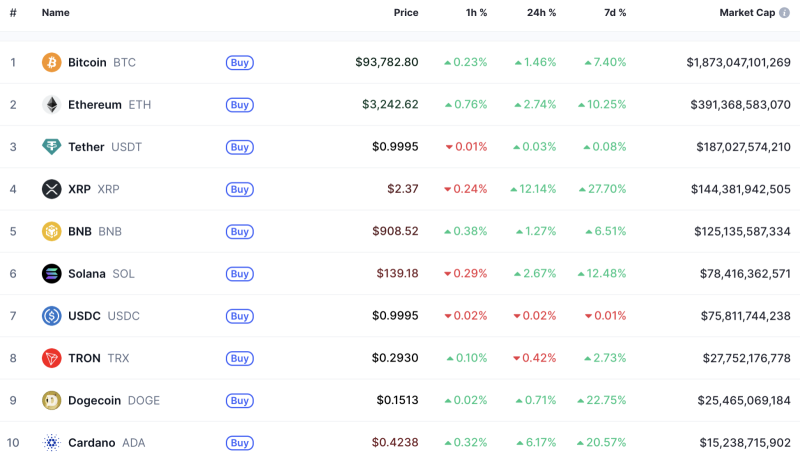
Task: Click Solana price $139.18
Action: (x=397, y=274)
